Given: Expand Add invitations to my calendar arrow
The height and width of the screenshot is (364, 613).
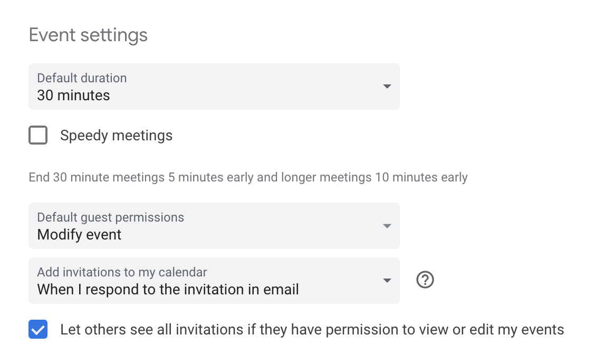Looking at the screenshot, I should [387, 281].
